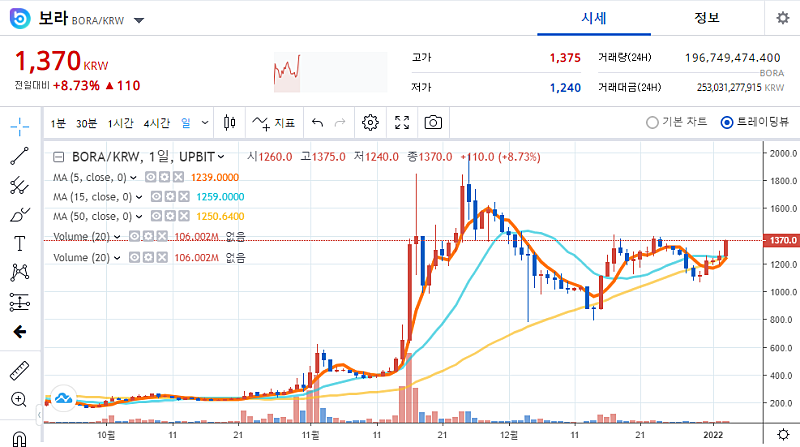Select the Text annotation tool

pyautogui.click(x=19, y=243)
